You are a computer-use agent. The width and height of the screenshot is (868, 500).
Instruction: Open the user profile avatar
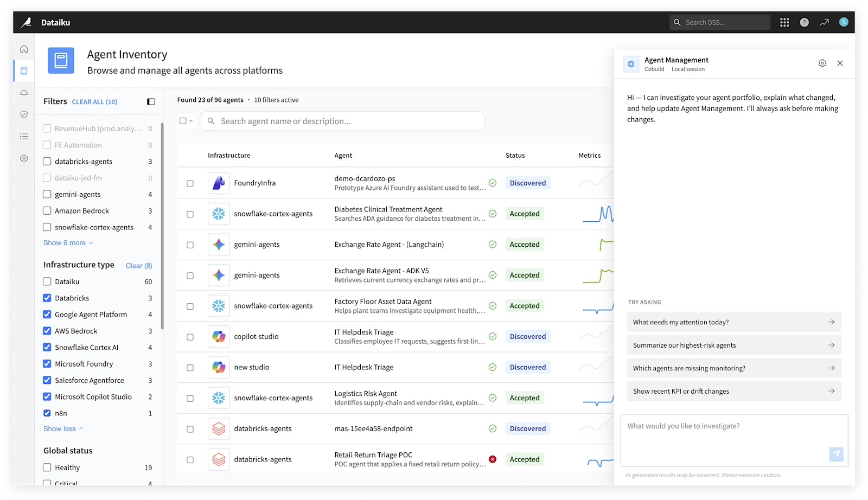(844, 22)
